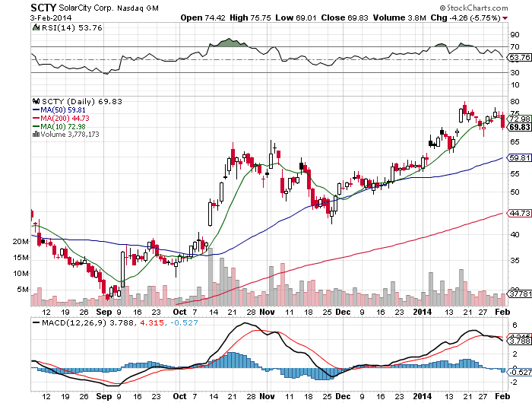Click the 44.73 red price flag
The image size is (532, 403).
click(519, 213)
